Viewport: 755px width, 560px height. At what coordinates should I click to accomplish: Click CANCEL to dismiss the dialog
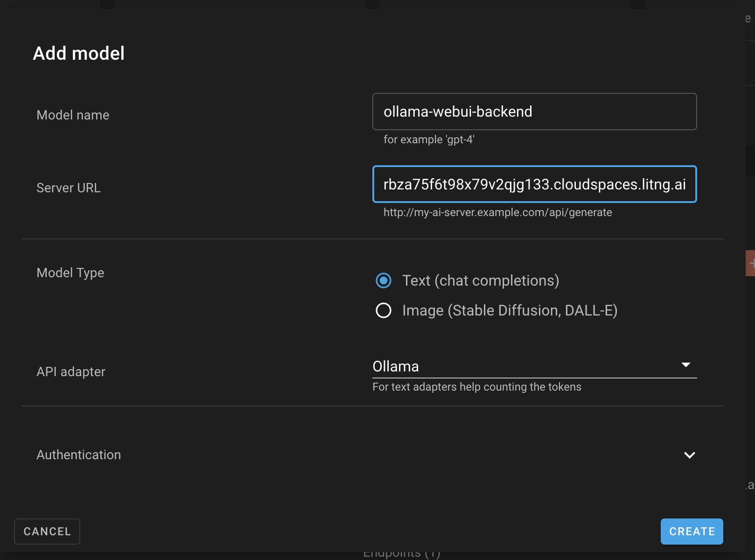(x=47, y=531)
